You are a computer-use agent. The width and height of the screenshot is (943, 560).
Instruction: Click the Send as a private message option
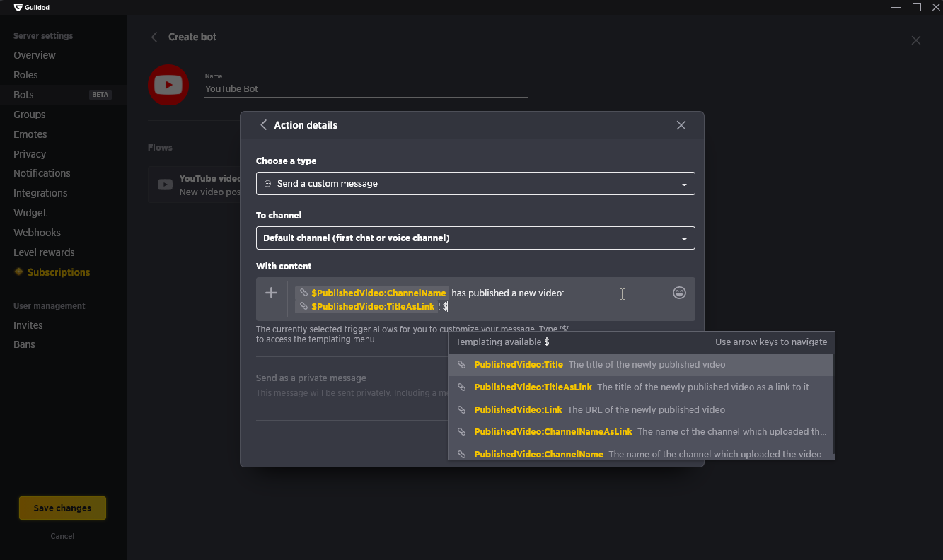311,378
